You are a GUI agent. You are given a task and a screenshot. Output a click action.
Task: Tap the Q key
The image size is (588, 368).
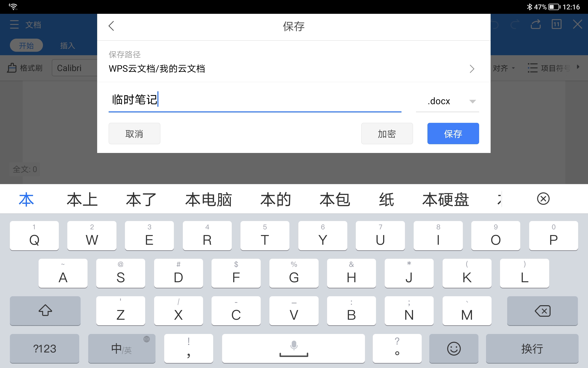click(x=34, y=235)
